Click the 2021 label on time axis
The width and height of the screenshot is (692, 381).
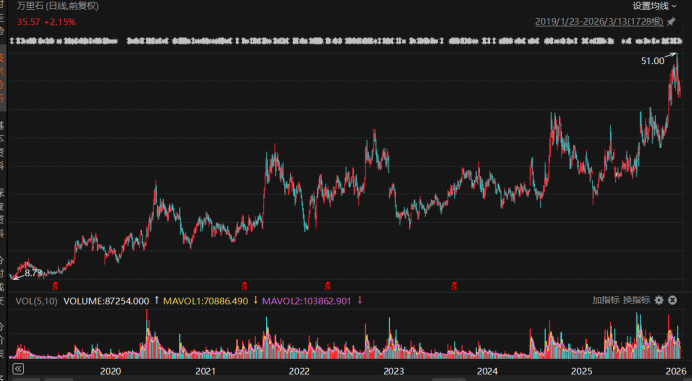(x=205, y=371)
